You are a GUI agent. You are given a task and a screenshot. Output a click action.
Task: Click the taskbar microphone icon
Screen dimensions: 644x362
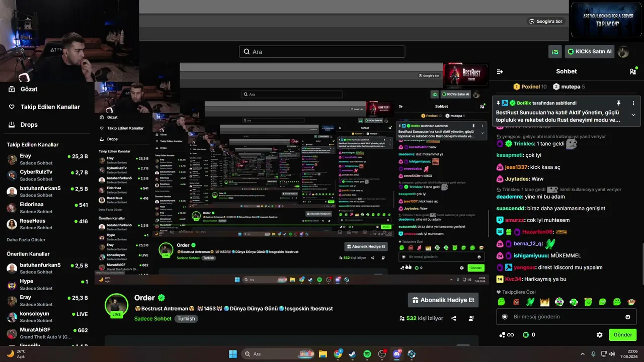tap(594, 354)
